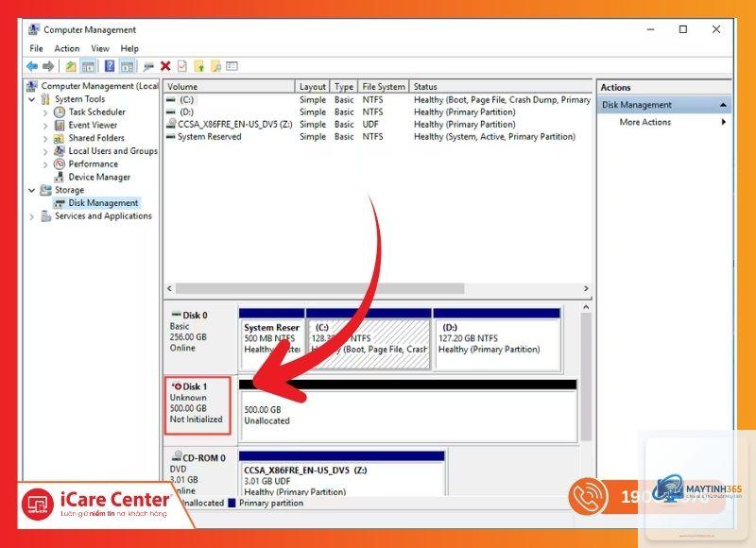Open the File menu

[x=36, y=48]
